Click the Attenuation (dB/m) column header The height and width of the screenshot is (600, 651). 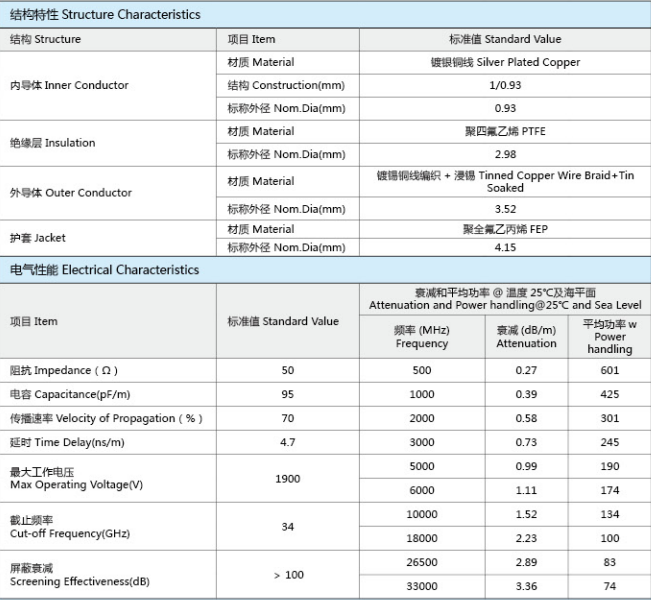(526, 337)
